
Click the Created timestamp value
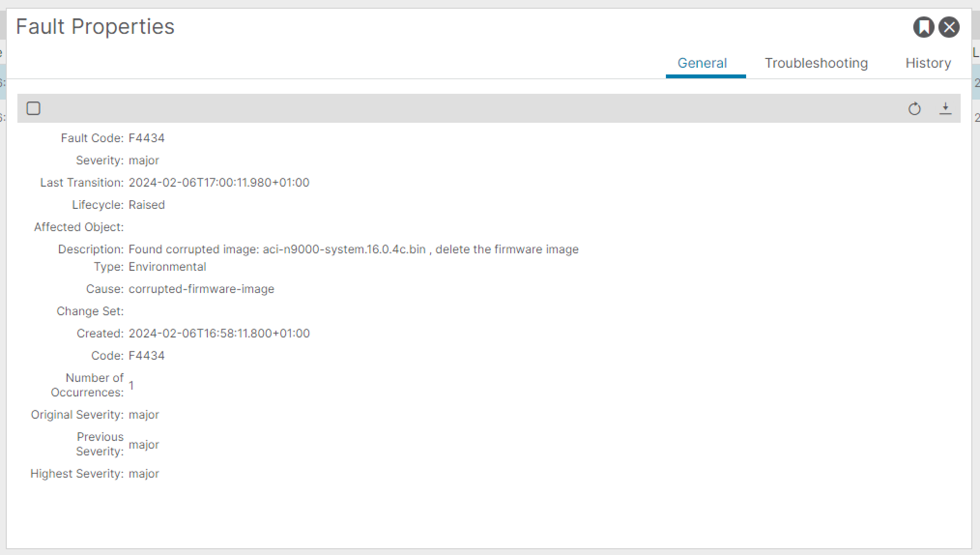click(x=219, y=334)
